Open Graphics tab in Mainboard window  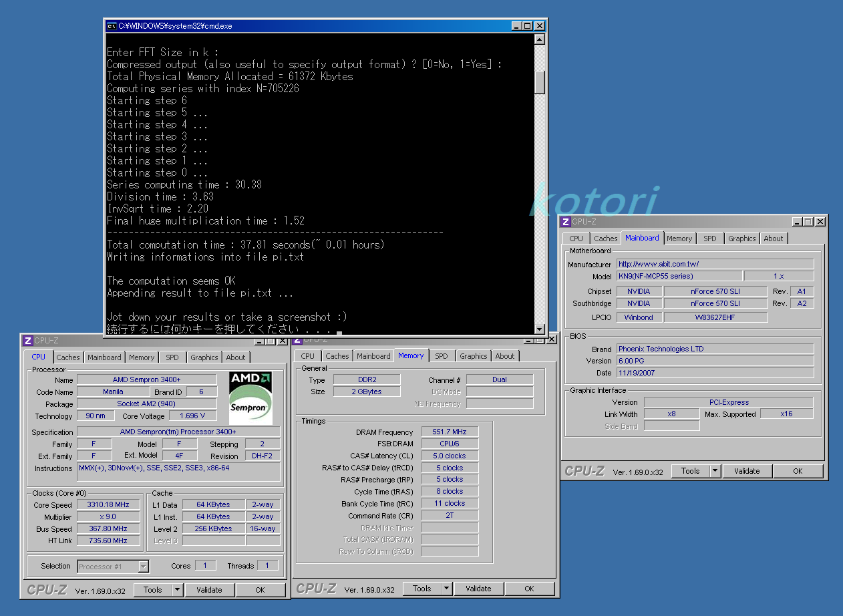pyautogui.click(x=742, y=239)
